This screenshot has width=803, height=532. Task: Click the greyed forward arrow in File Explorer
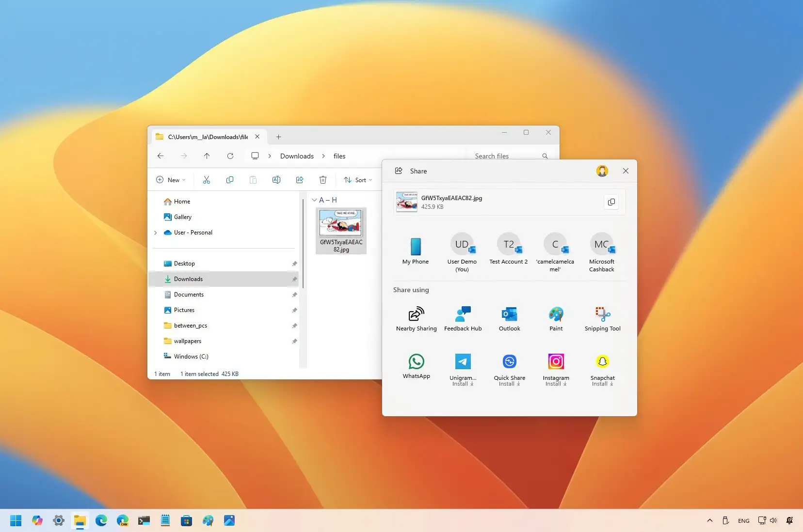(x=184, y=156)
